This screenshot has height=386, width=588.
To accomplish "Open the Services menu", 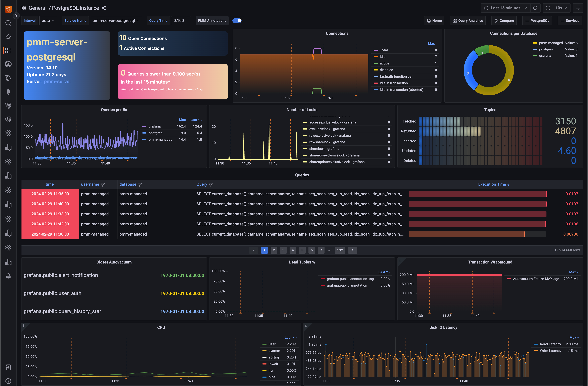I will [x=570, y=20].
